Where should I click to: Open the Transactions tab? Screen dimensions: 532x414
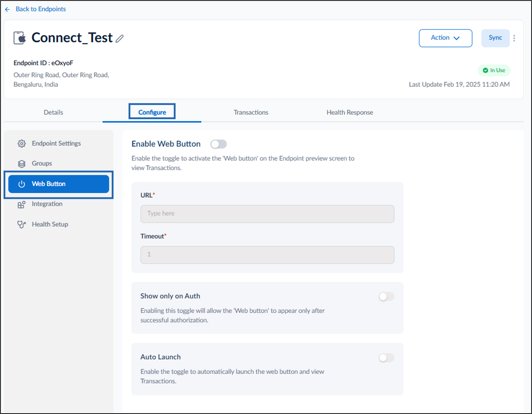coord(251,112)
